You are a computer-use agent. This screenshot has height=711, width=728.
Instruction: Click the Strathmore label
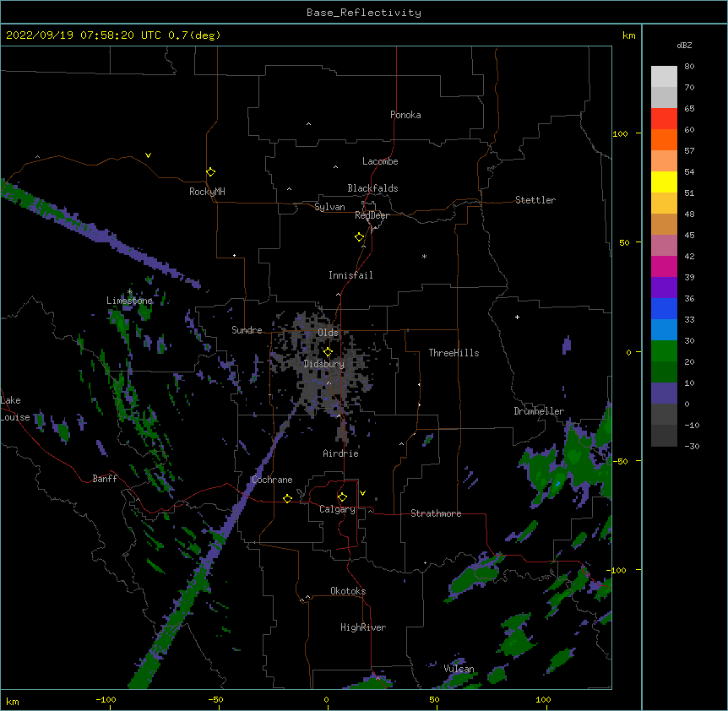click(436, 513)
